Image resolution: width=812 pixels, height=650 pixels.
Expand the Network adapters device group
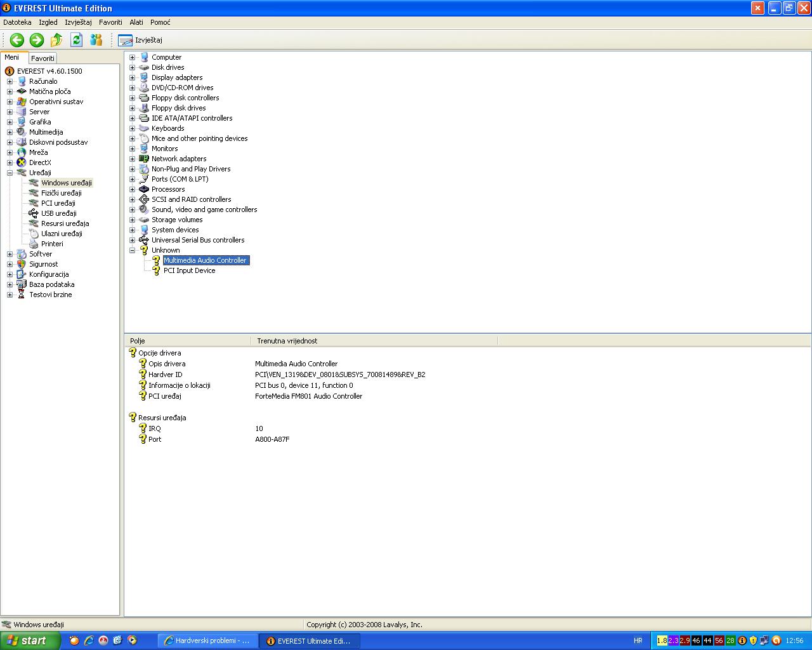[x=133, y=159]
